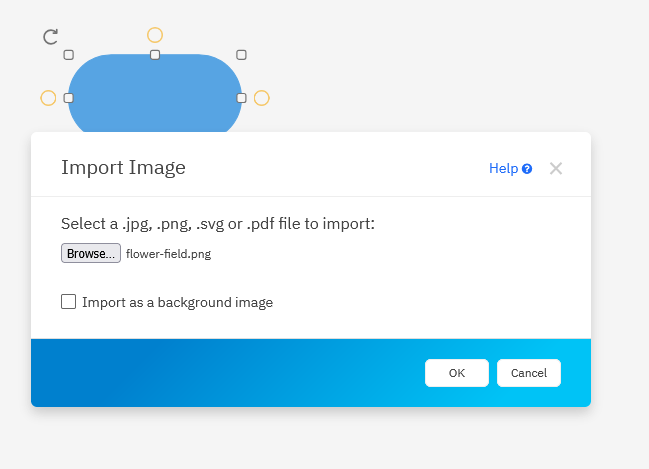Click the Import Image dialog title
This screenshot has height=469, width=649.
click(123, 167)
